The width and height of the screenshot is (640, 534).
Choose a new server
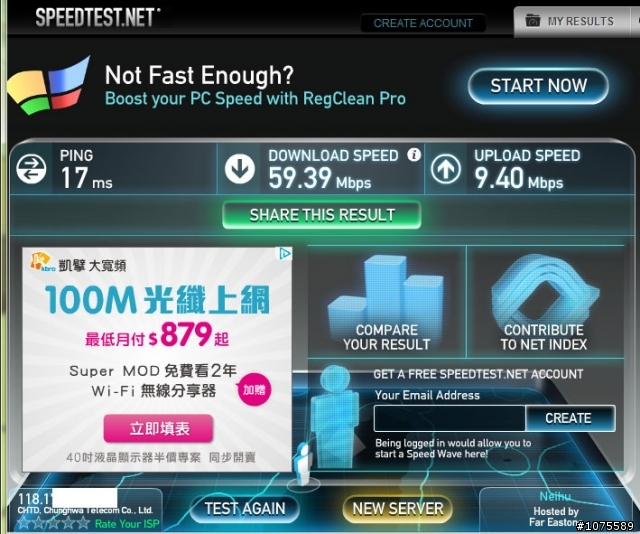point(398,509)
